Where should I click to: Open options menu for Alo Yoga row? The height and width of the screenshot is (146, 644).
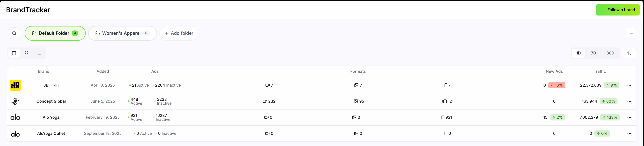(x=629, y=117)
